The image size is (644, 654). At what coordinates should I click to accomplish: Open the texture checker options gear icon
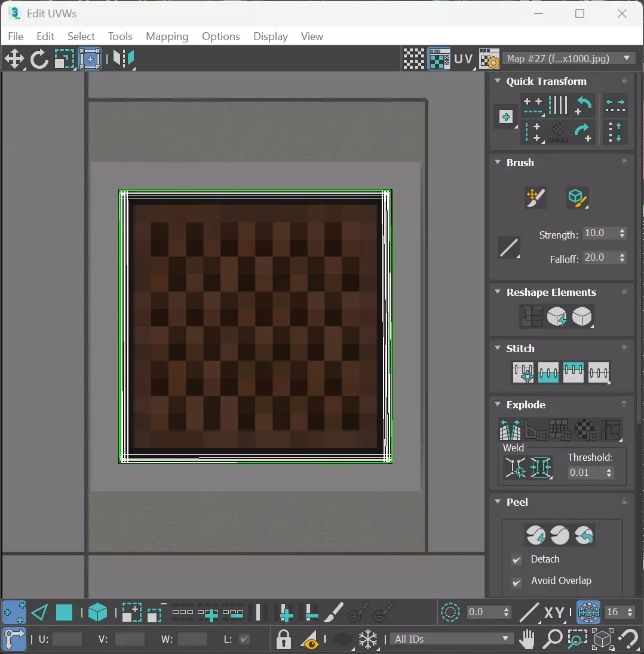click(489, 59)
